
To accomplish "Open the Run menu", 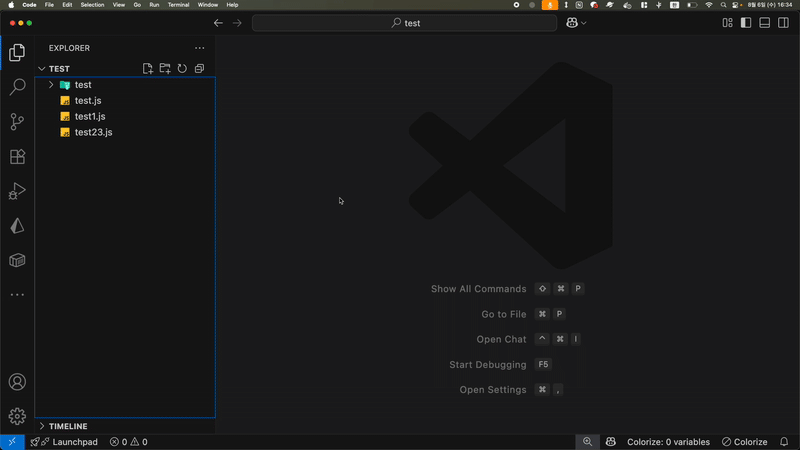I will 154,5.
